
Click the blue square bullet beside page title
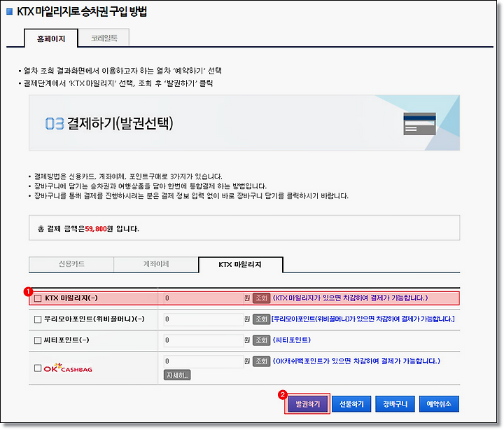click(10, 12)
